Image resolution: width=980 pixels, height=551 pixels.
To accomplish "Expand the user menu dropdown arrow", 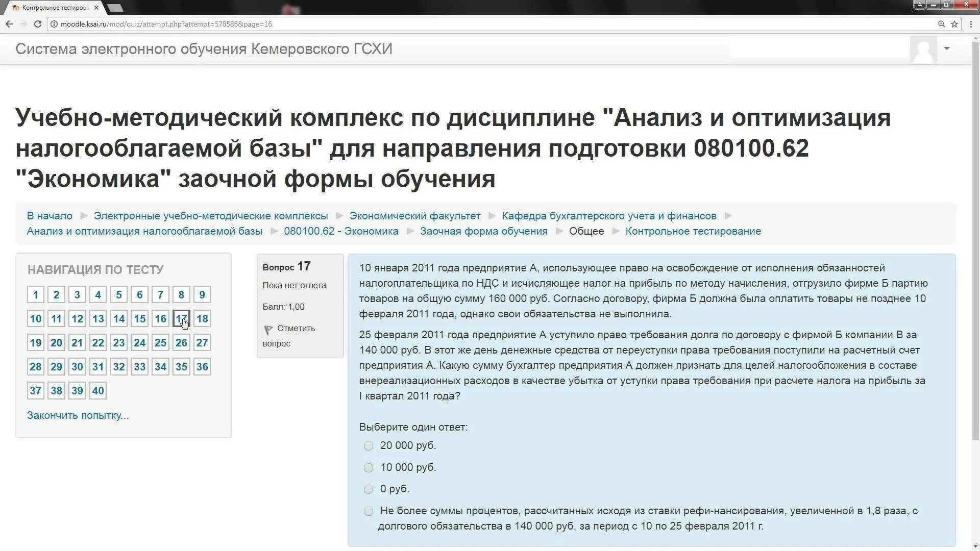I will tap(947, 48).
